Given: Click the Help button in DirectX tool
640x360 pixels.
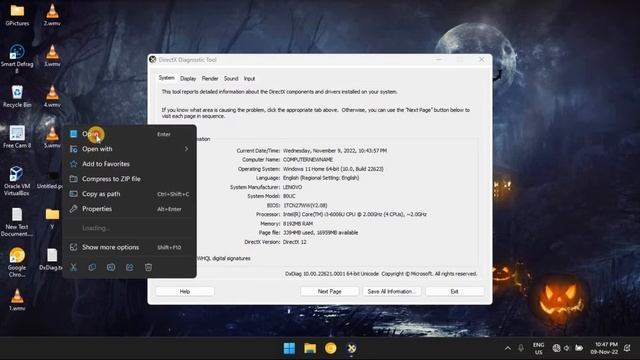Looking at the screenshot, I should point(185,291).
